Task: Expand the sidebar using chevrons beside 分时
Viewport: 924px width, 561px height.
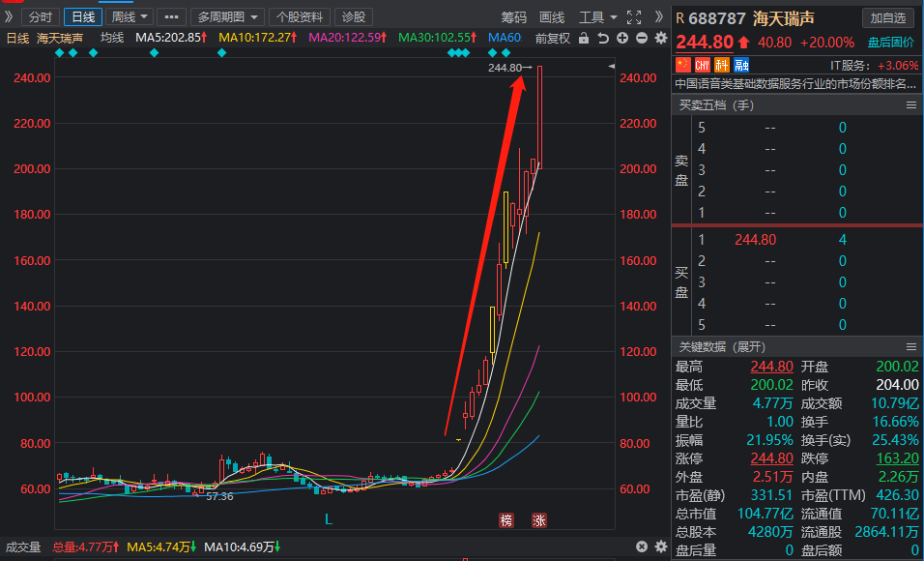Action: (x=9, y=17)
